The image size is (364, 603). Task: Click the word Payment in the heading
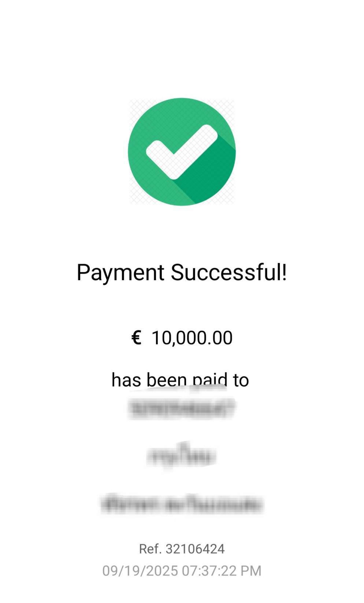(120, 273)
